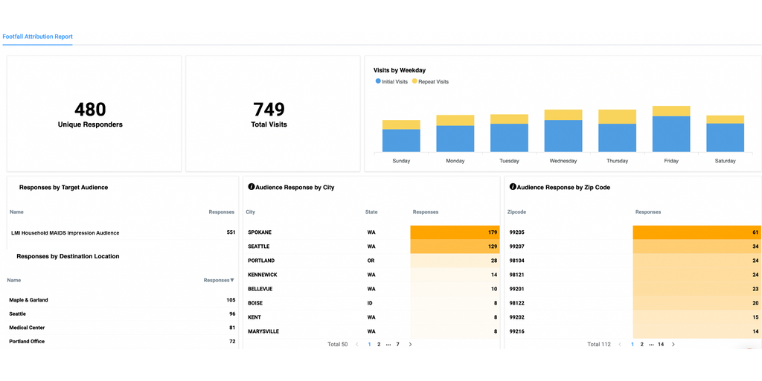Screen dimensions: 762x381
Task: Select the Maple & Garland destination row
Action: [x=122, y=300]
